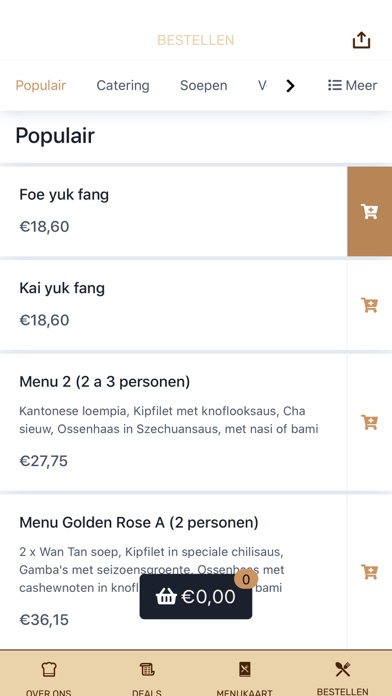392x696 pixels.
Task: Open the Kai yuk fang item details
Action: point(174,305)
